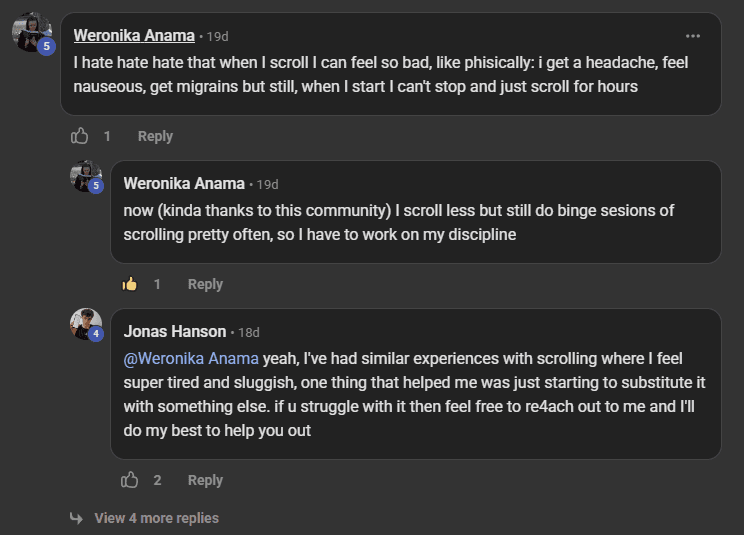The width and height of the screenshot is (744, 535).
Task: Click Weronika Anama's avatar on top comment
Action: tap(31, 33)
